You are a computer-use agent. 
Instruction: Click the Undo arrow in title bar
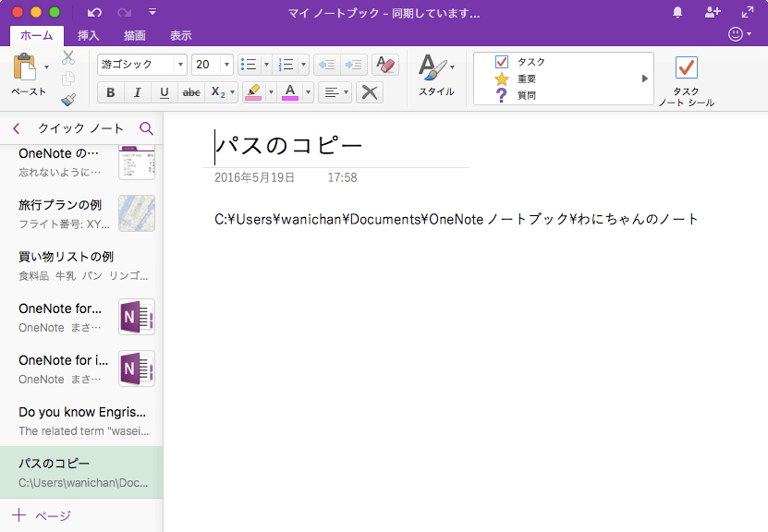(94, 12)
